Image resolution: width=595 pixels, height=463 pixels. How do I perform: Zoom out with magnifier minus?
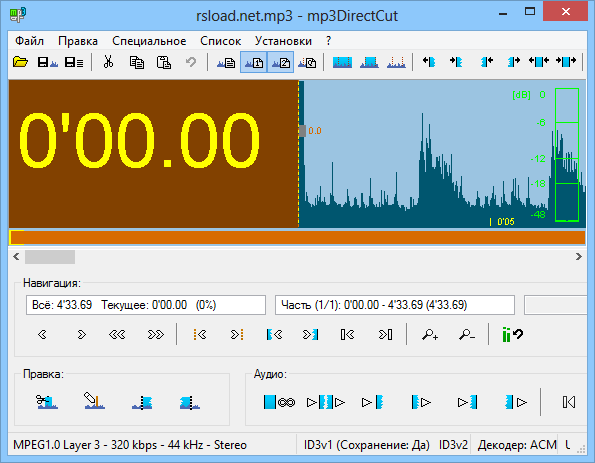[x=466, y=334]
